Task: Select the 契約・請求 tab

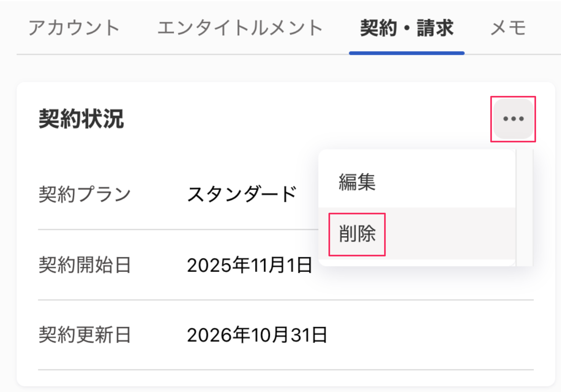Action: click(x=407, y=28)
